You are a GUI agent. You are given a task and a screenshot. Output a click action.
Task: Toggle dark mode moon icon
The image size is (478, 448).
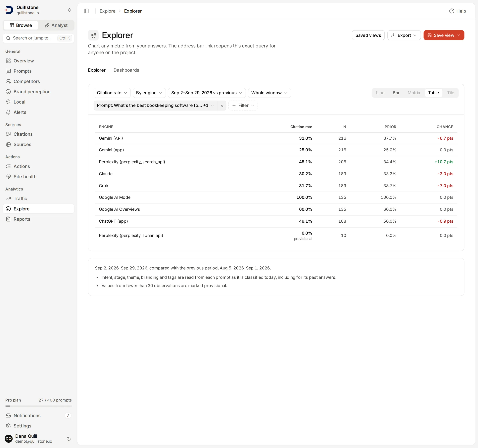(x=69, y=439)
